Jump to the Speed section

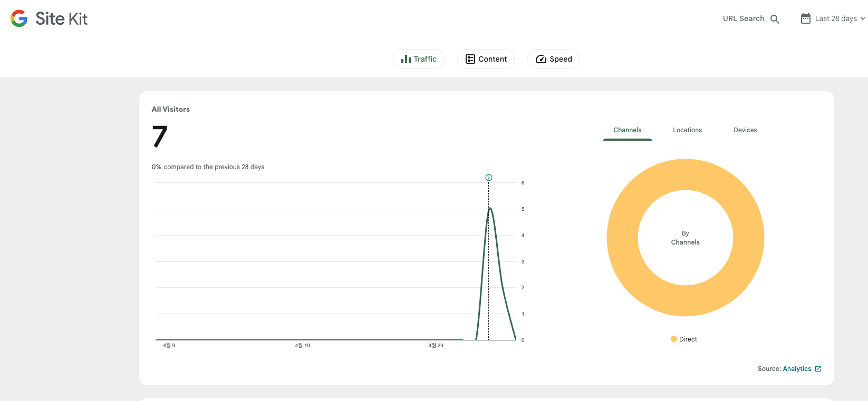coord(554,59)
